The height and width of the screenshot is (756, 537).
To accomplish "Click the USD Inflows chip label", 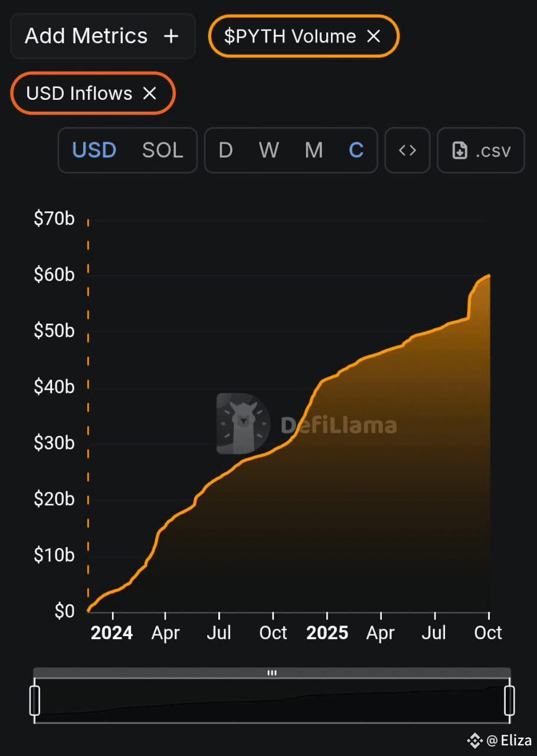I will (x=79, y=93).
